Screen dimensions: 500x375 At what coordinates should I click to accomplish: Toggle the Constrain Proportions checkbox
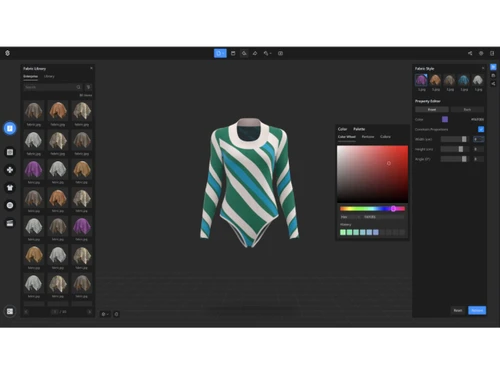(481, 129)
